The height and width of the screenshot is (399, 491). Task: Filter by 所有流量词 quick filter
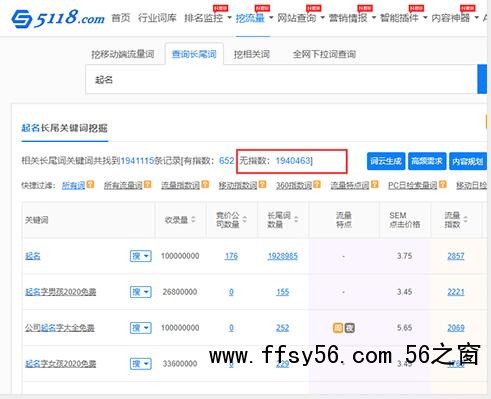pos(123,185)
